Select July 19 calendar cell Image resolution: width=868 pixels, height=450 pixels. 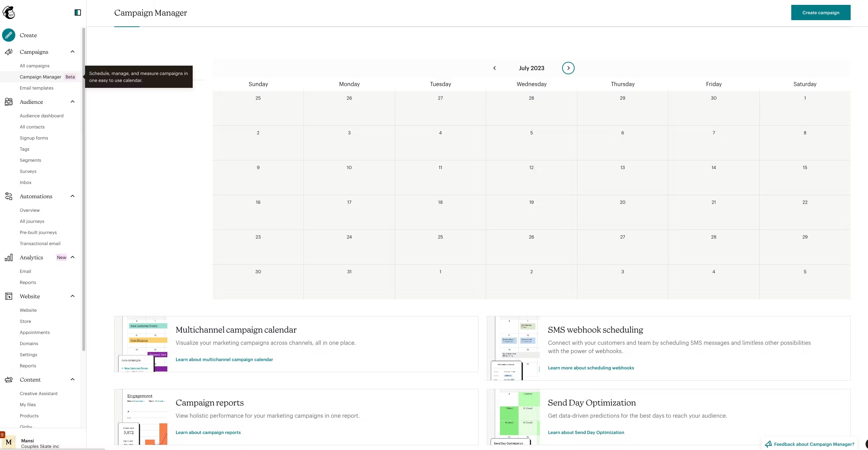point(531,212)
